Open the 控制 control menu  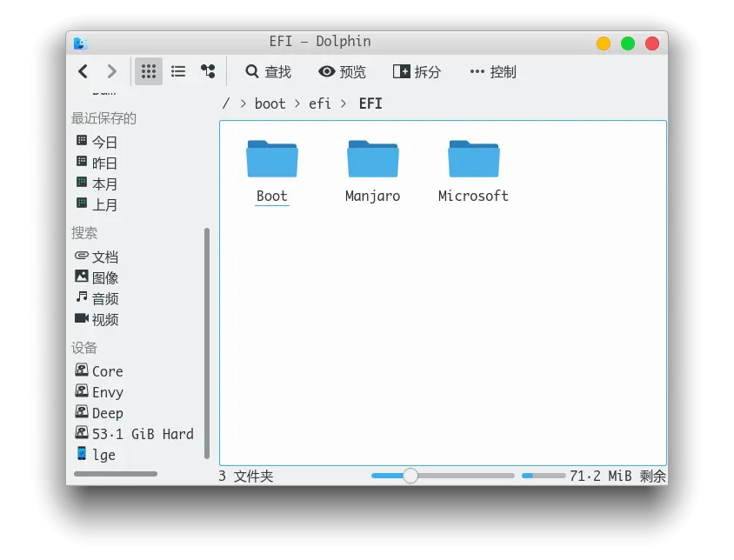tap(493, 72)
